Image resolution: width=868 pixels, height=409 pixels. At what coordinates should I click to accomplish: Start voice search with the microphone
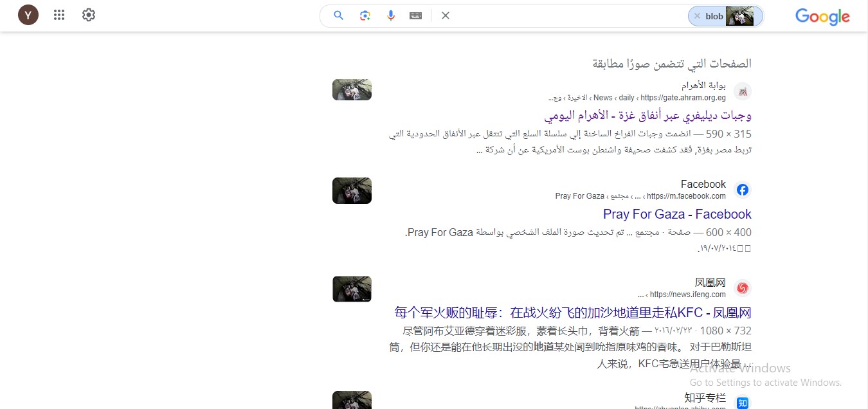[391, 15]
